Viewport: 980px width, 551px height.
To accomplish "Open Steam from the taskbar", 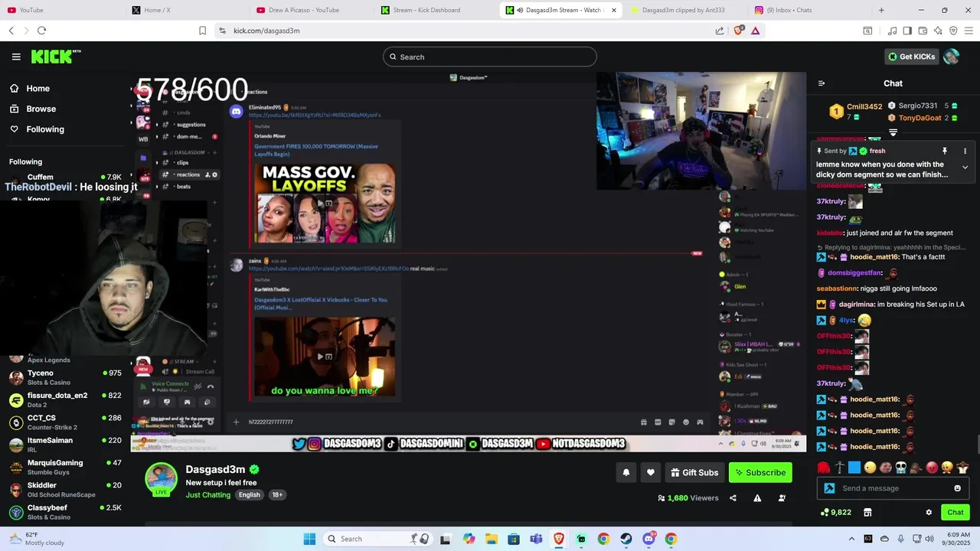I will 626,539.
